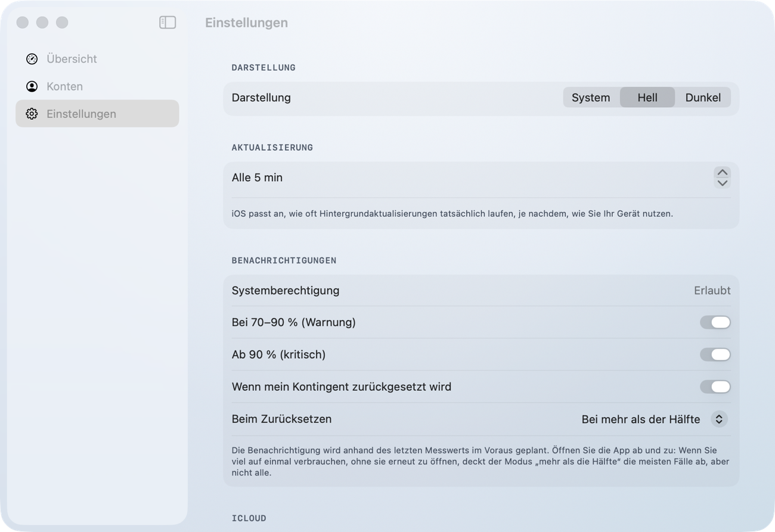Click the Systemberechtigung label
775x532 pixels.
286,291
